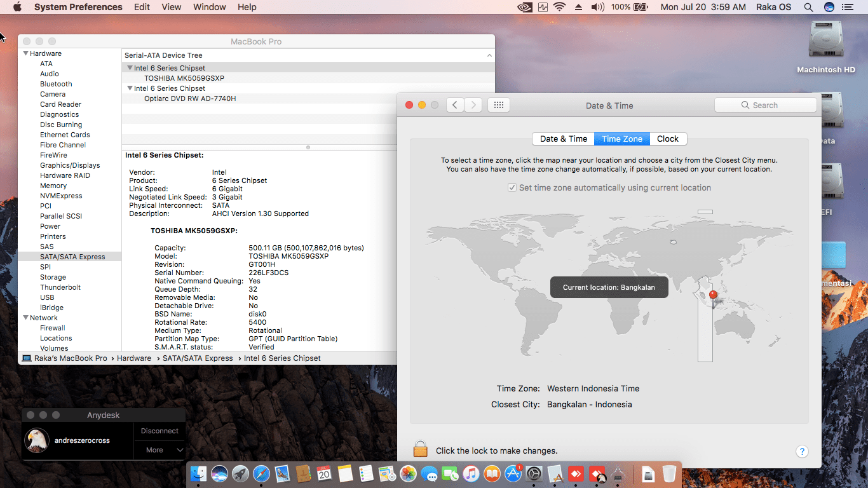Image resolution: width=868 pixels, height=488 pixels.
Task: Click NVIDIA eye icon in menu bar
Action: (x=525, y=7)
